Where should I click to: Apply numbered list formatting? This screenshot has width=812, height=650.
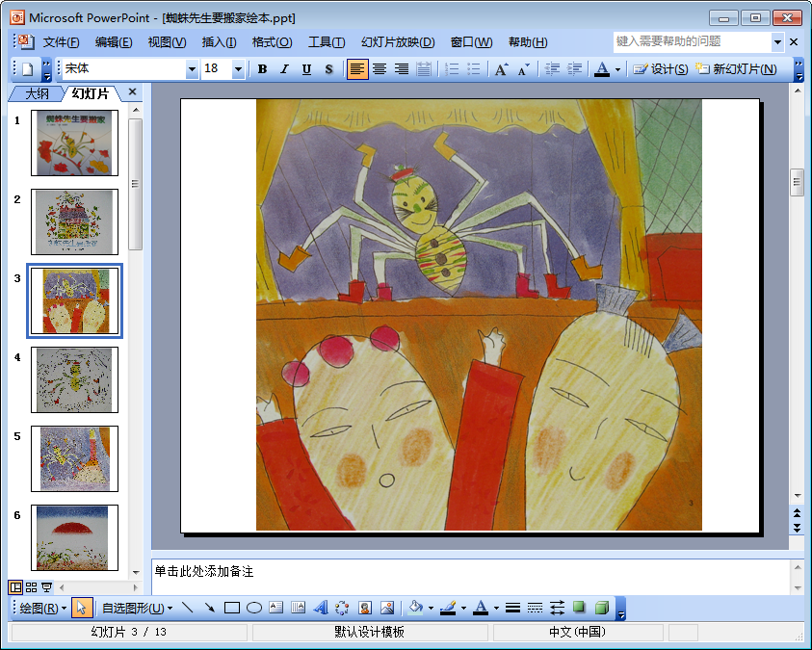click(x=452, y=68)
